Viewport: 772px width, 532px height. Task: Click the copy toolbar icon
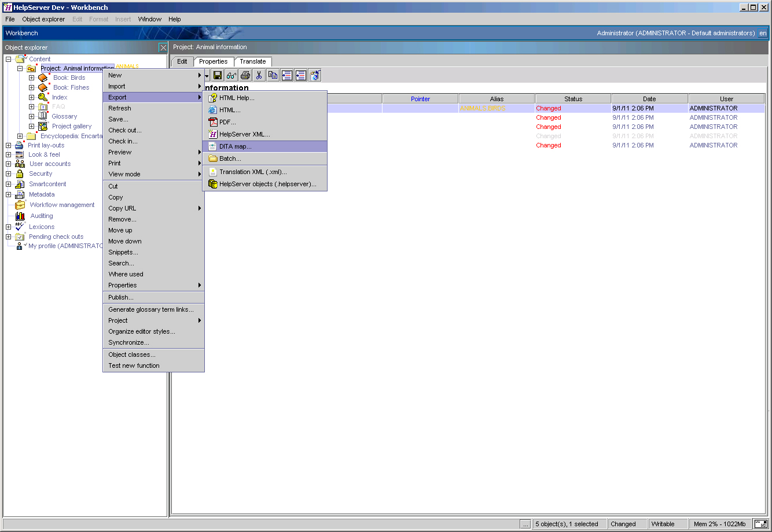pos(273,75)
